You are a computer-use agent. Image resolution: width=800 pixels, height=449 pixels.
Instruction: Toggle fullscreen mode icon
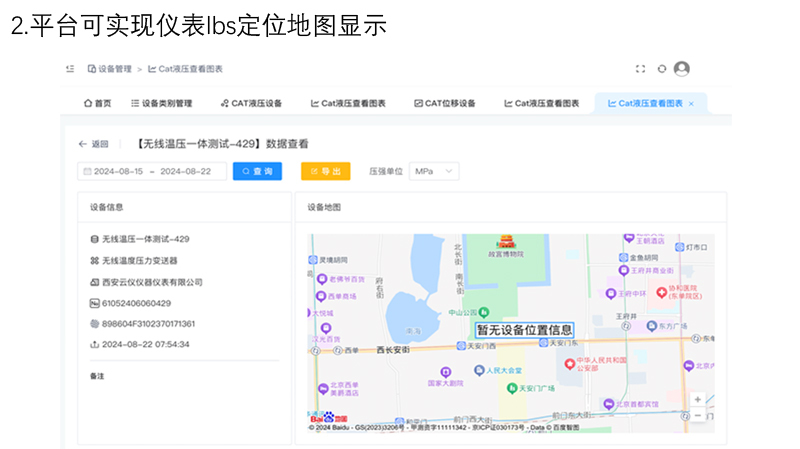point(640,69)
